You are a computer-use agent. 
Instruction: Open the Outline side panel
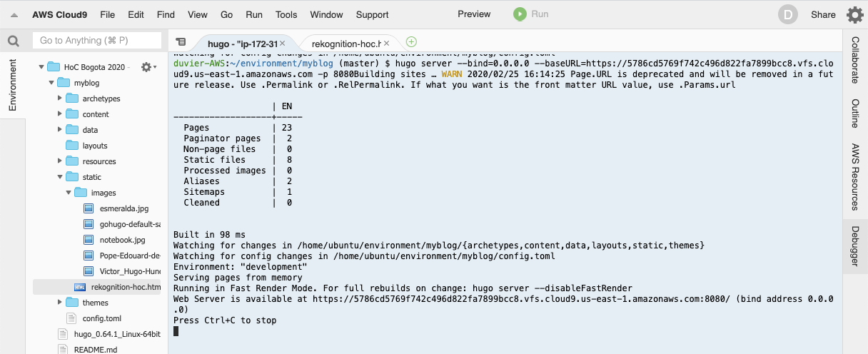click(x=855, y=113)
